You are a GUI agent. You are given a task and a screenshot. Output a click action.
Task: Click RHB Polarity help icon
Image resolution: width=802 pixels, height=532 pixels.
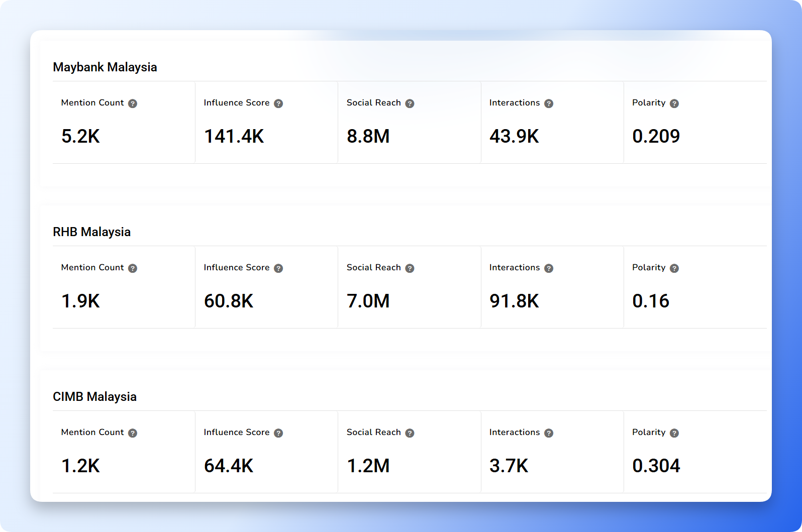click(674, 268)
